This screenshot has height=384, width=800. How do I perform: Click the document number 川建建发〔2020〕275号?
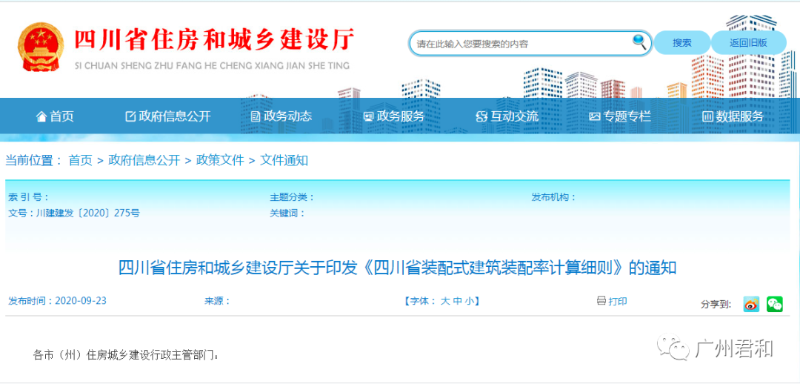coord(88,213)
